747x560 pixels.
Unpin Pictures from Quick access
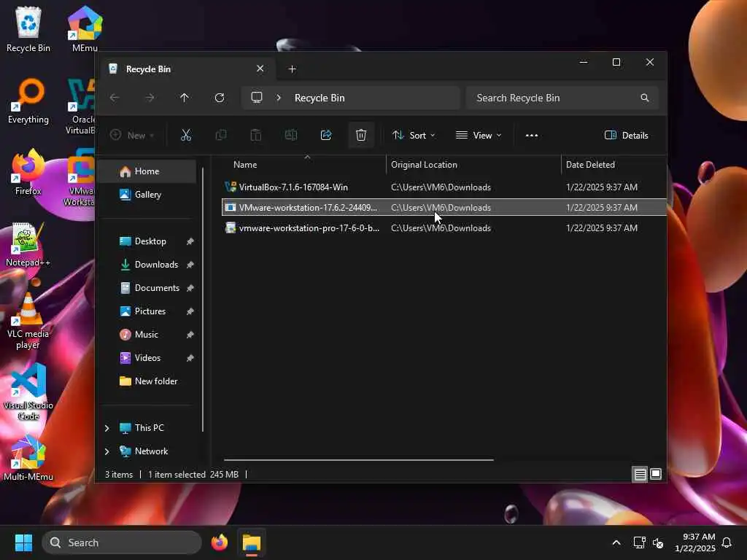190,311
